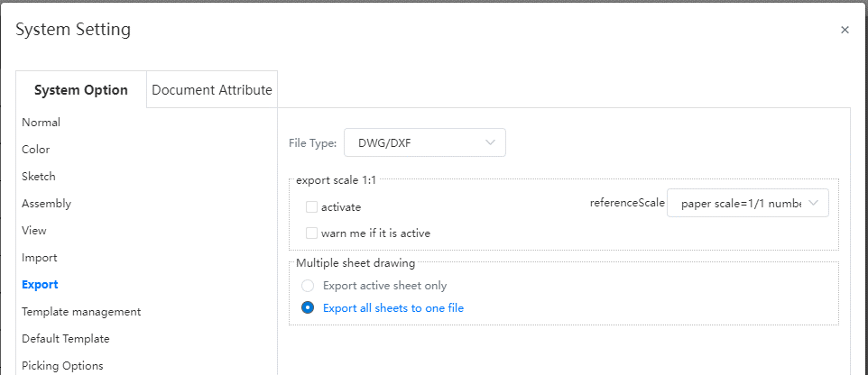Open Template management settings
Viewport: 868px width, 375px height.
tap(81, 311)
